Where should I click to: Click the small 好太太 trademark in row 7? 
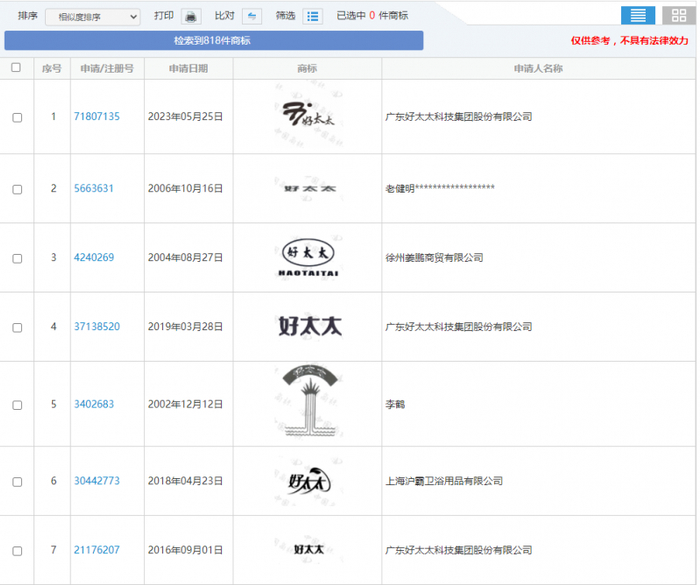pyautogui.click(x=308, y=550)
